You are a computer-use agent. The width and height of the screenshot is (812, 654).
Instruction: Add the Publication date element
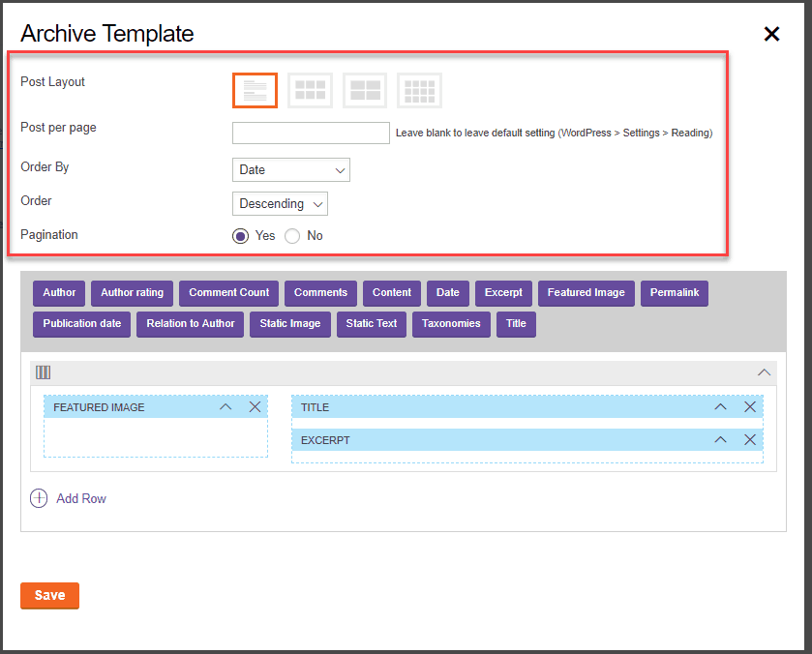click(82, 324)
